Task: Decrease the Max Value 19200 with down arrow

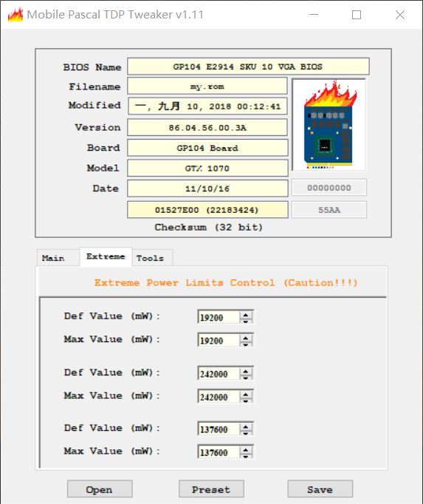Action: pos(246,344)
